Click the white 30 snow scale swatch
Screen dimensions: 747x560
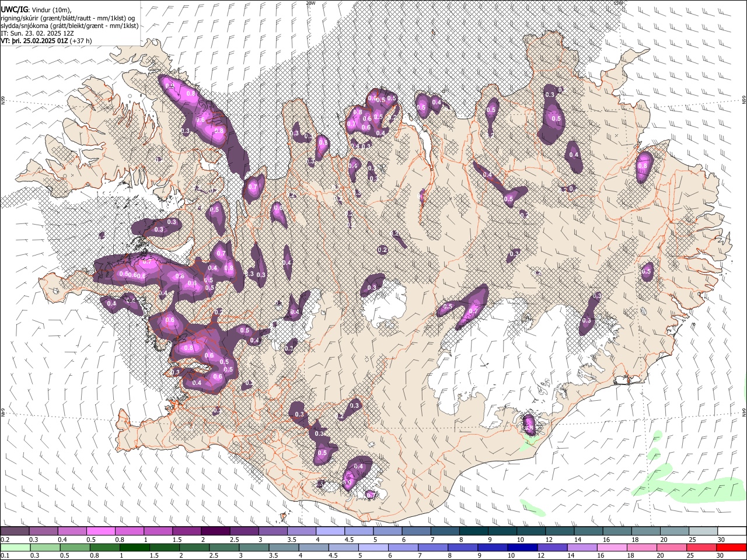click(x=732, y=531)
